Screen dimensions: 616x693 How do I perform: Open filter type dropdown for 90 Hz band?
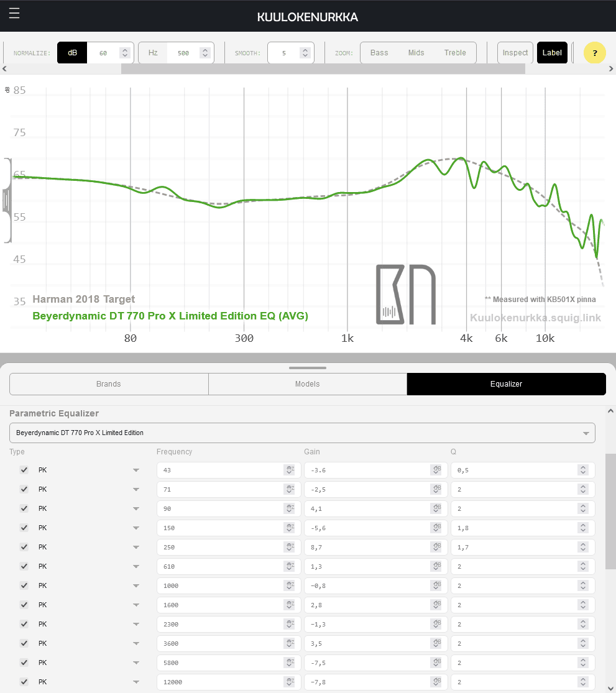pos(136,508)
